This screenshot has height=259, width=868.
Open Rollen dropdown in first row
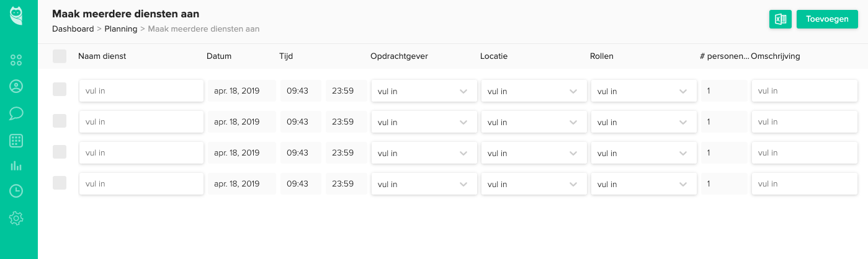pos(644,91)
